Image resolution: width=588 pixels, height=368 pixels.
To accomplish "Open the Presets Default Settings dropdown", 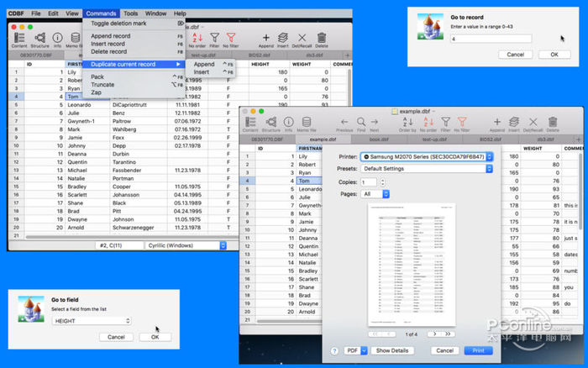I will [x=427, y=169].
